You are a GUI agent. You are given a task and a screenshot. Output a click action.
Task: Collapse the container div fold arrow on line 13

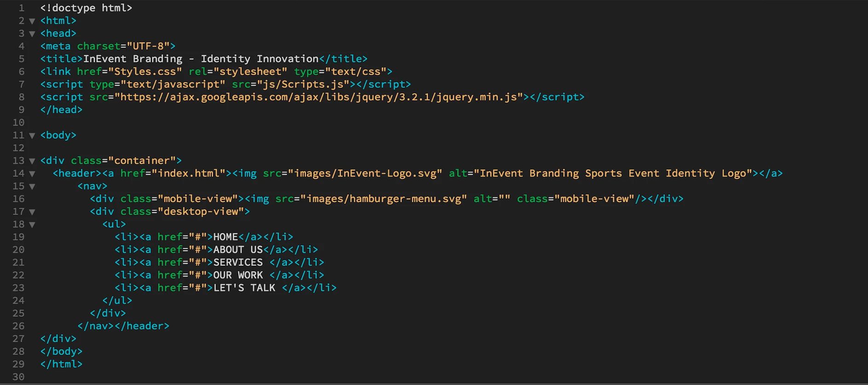(32, 161)
